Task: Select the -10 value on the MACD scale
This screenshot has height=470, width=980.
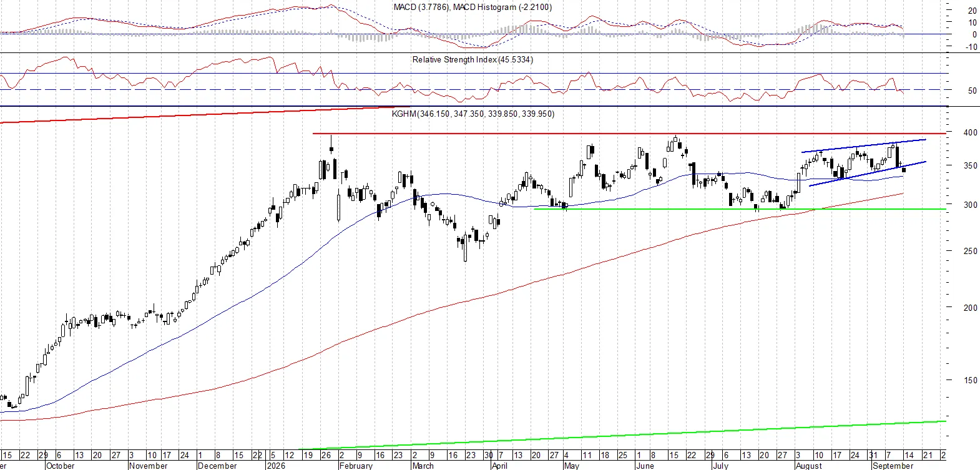Action: [972, 47]
